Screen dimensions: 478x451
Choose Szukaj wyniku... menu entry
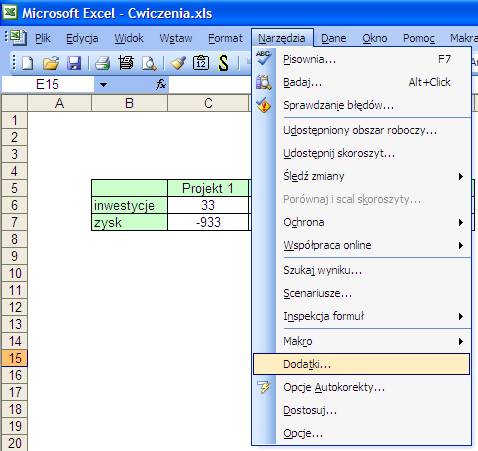coord(322,270)
